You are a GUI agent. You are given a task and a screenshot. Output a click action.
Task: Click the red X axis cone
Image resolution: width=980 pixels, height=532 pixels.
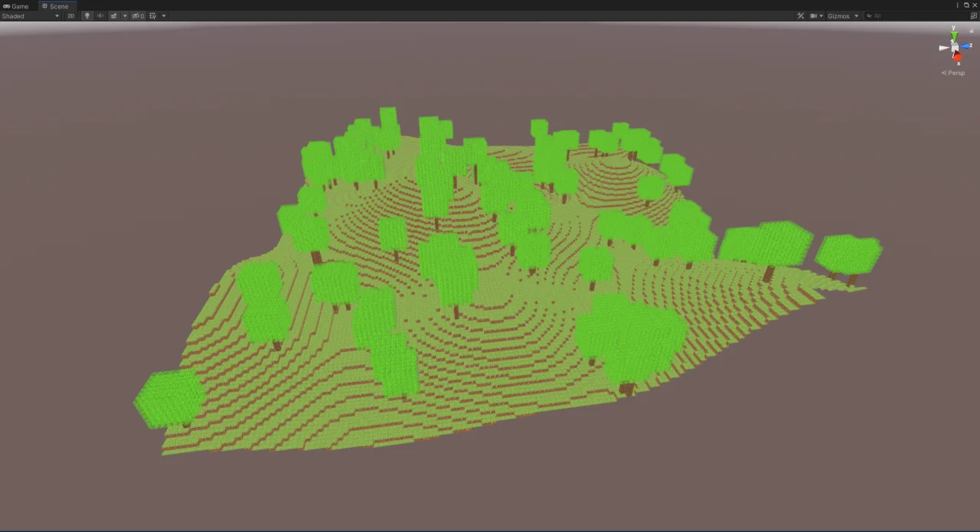coord(957,57)
